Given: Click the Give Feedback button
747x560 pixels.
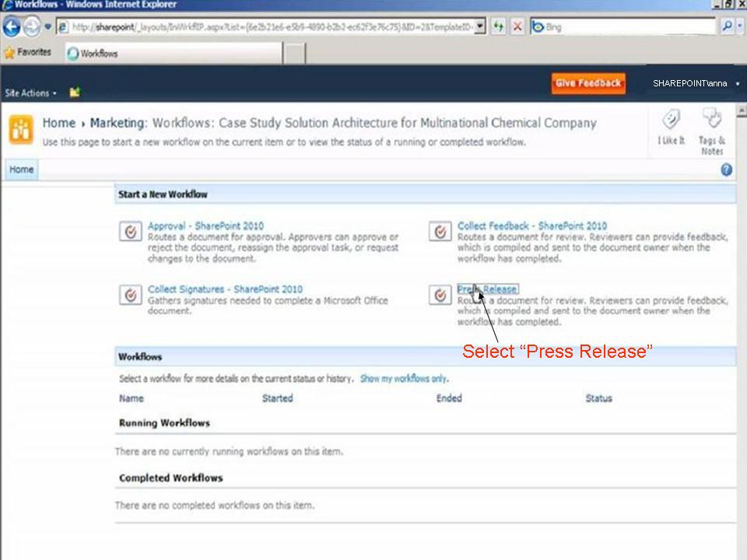Looking at the screenshot, I should (588, 83).
